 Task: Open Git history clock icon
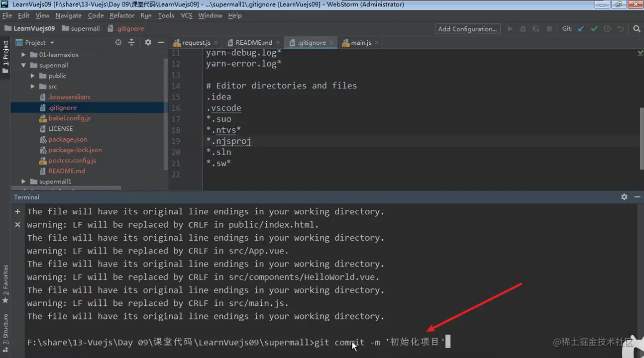coord(607,29)
